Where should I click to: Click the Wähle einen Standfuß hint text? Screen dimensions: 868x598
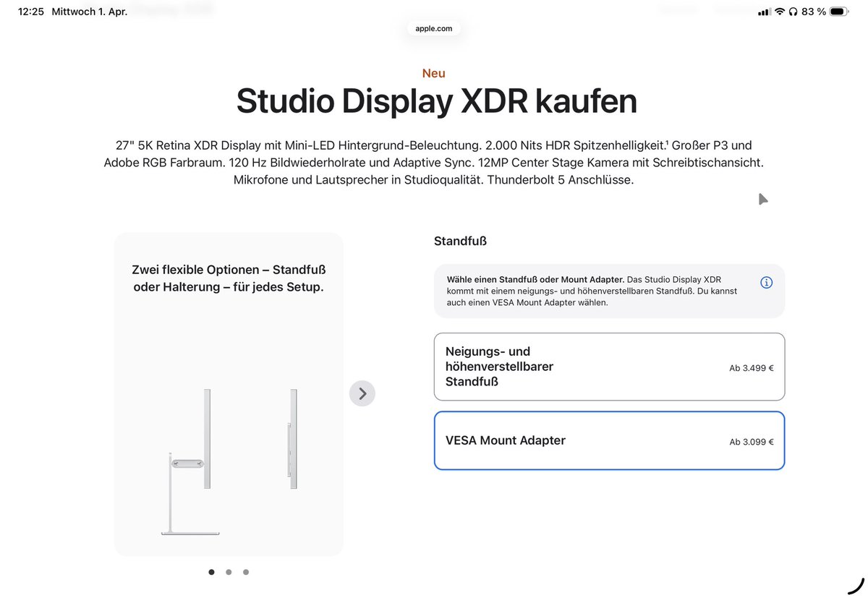[x=592, y=291]
